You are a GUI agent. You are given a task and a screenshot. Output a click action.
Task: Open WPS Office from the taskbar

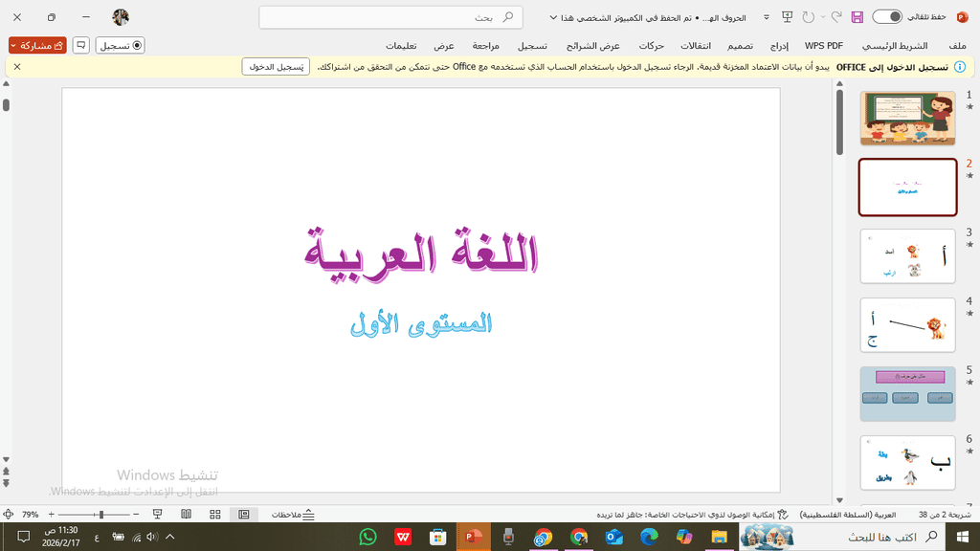tap(403, 537)
